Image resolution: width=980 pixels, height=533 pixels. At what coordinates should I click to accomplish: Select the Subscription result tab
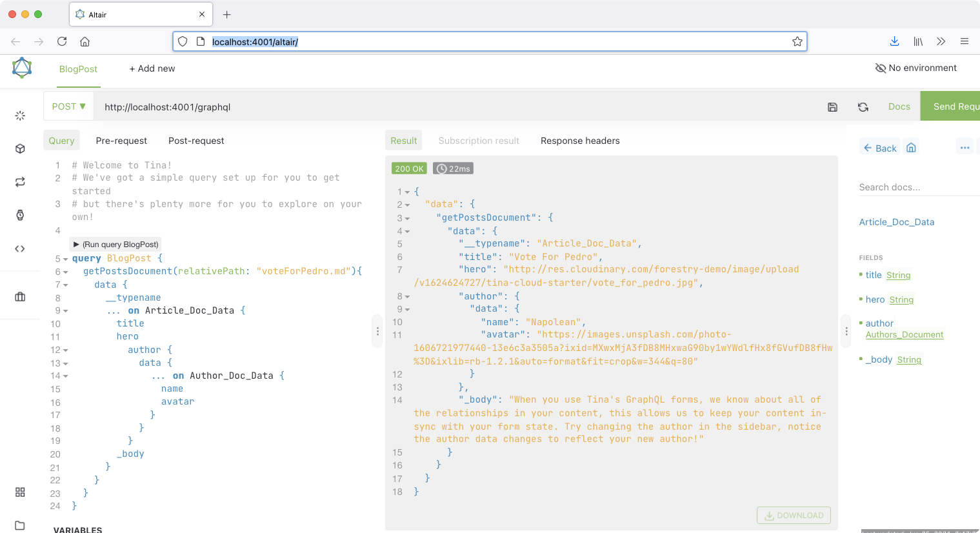coord(479,141)
